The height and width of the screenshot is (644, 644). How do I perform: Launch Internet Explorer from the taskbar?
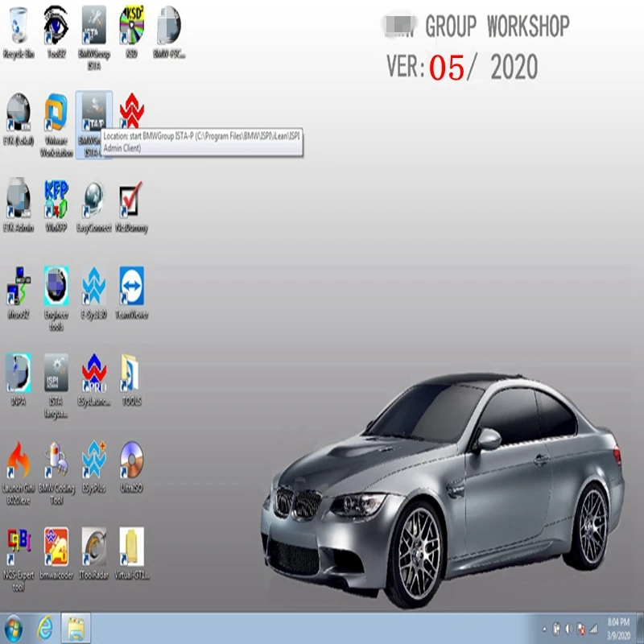coord(45,629)
